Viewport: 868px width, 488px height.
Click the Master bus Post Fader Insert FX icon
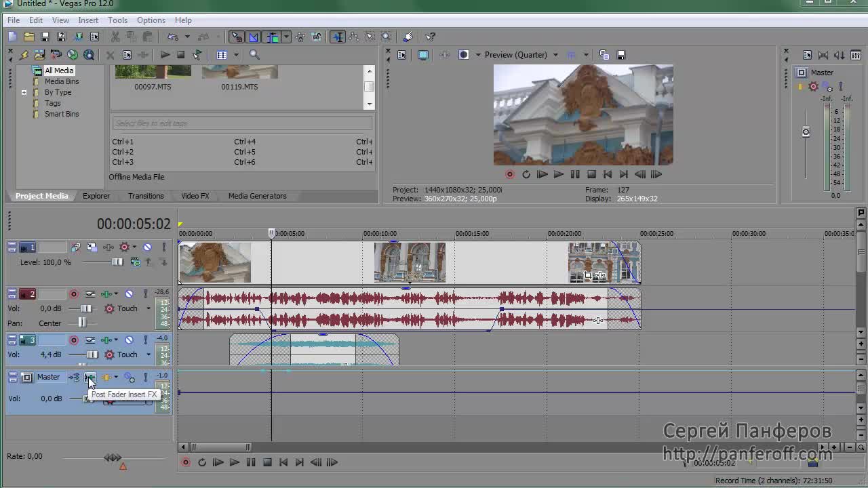click(x=90, y=378)
